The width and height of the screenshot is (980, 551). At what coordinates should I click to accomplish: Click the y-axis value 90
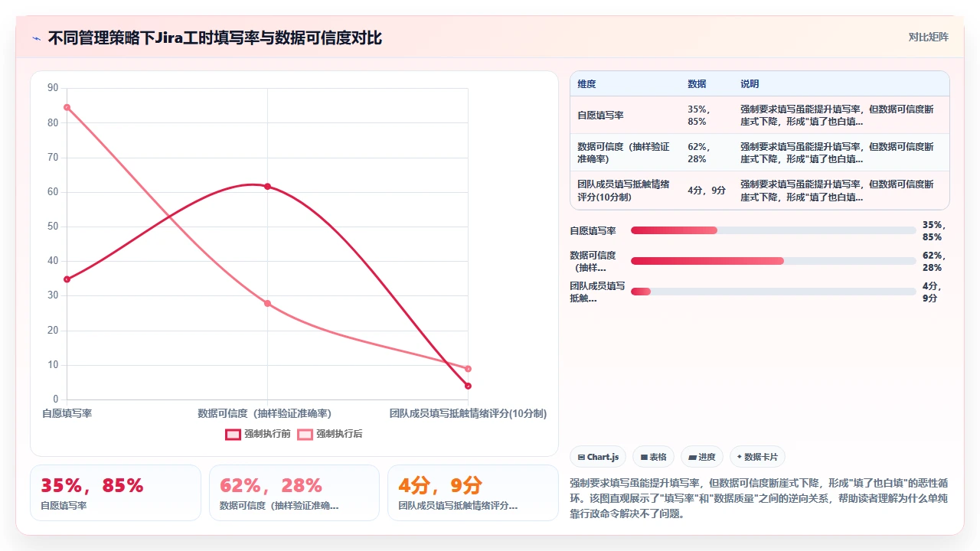click(53, 88)
